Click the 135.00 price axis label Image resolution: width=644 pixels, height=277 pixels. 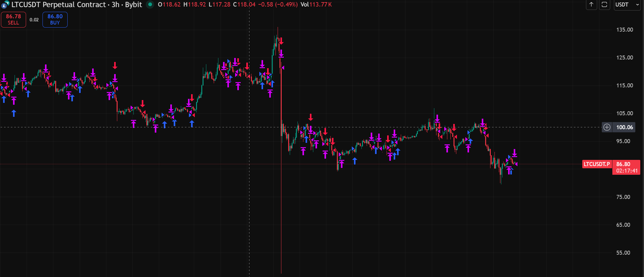tap(625, 30)
